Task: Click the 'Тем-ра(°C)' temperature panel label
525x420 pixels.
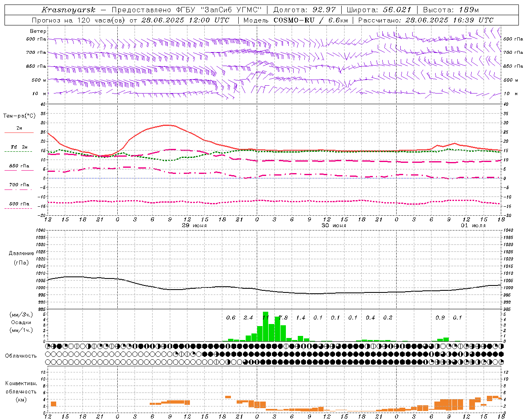Action: (x=19, y=116)
